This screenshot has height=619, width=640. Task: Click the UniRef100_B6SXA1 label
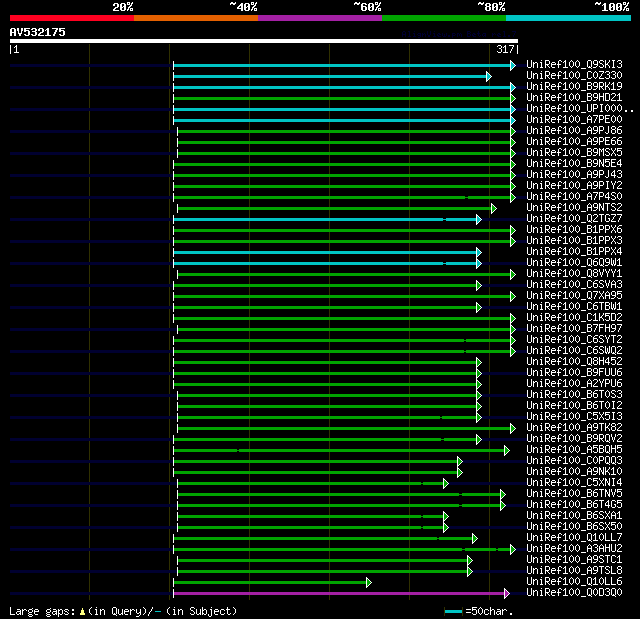574,516
